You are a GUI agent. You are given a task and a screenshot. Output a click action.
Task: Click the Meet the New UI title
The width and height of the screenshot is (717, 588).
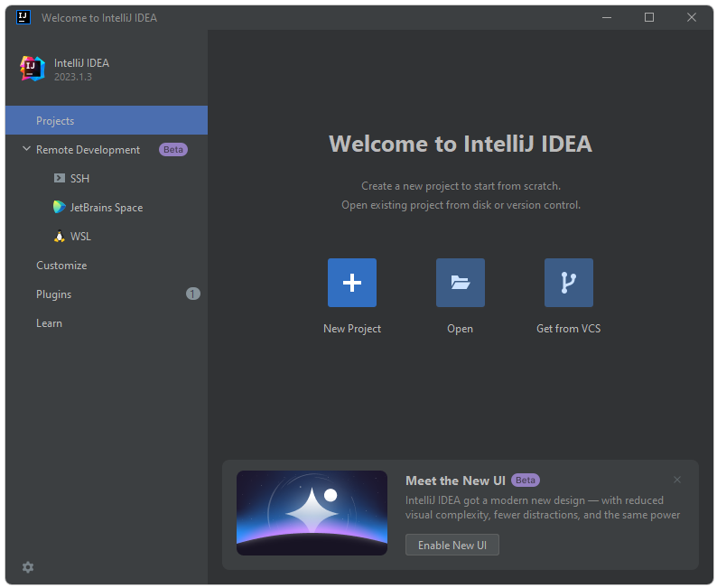455,481
